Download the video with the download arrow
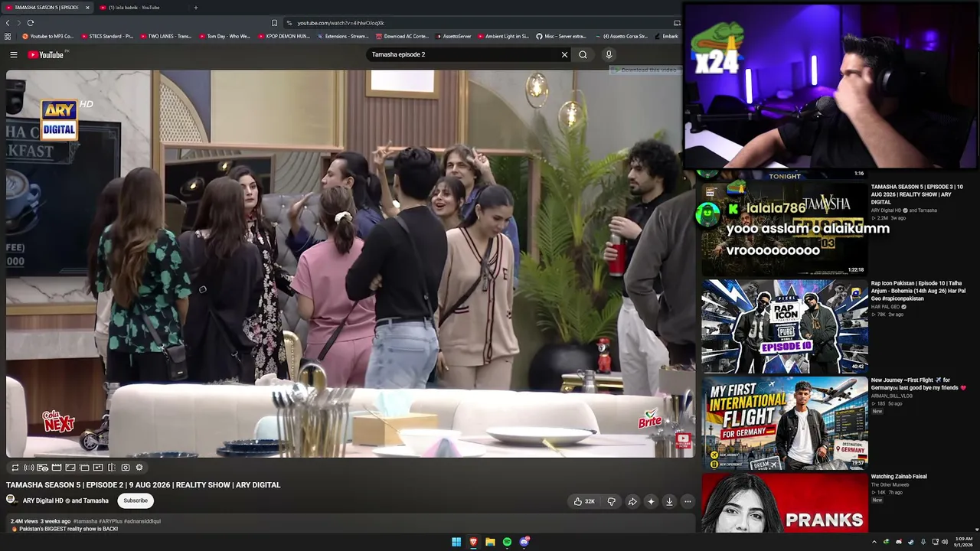The height and width of the screenshot is (551, 980). pyautogui.click(x=669, y=501)
